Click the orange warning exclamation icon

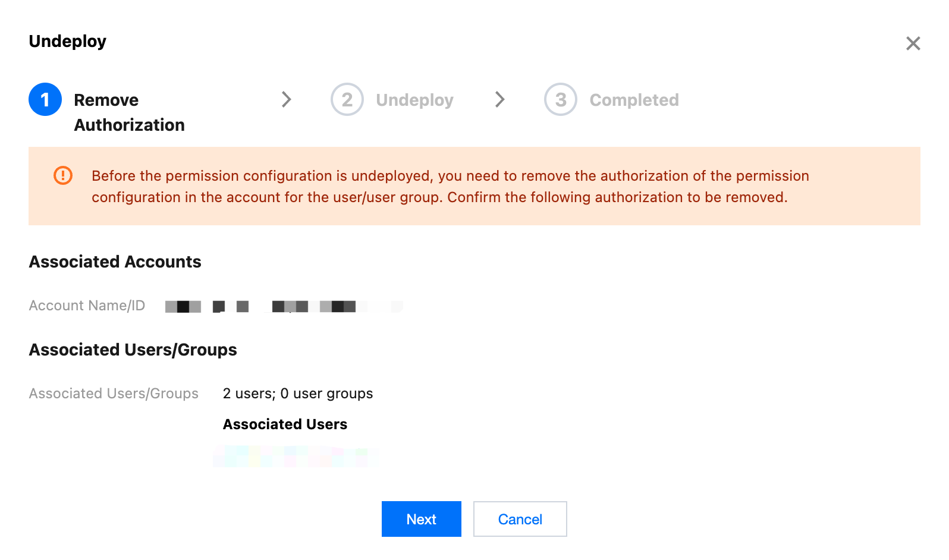63,175
